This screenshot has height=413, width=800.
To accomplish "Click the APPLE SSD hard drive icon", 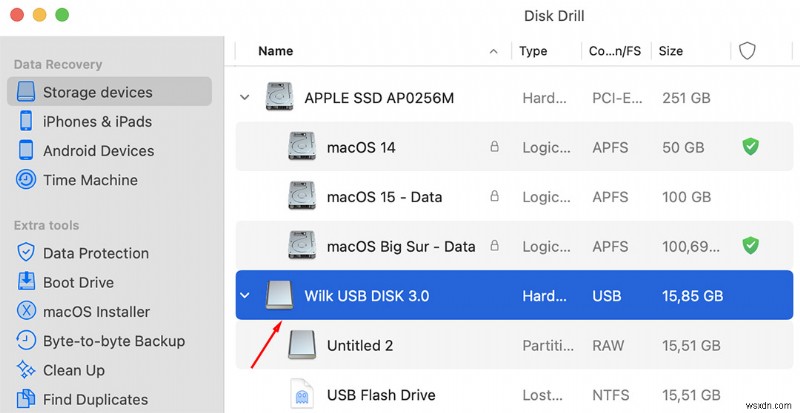I will click(279, 96).
